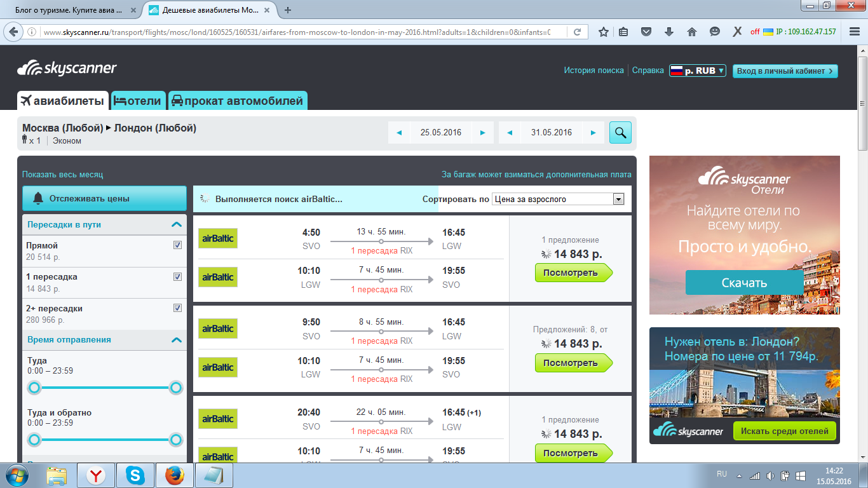This screenshot has height=488, width=868.
Task: Click the flag IP address indicator
Action: tap(799, 32)
